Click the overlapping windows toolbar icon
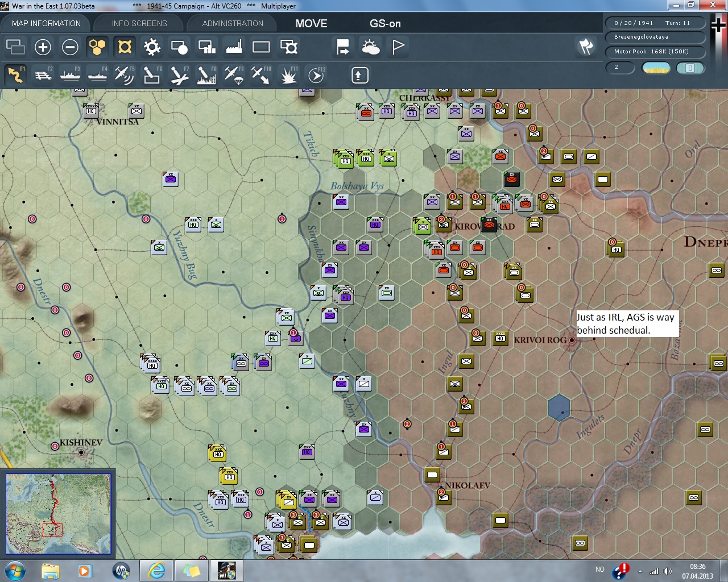Image resolution: width=728 pixels, height=582 pixels. click(15, 47)
